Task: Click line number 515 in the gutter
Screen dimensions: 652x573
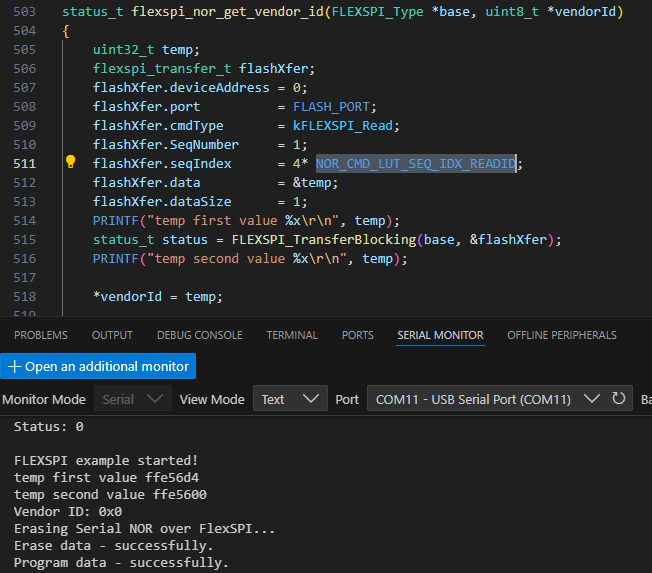Action: [25, 240]
